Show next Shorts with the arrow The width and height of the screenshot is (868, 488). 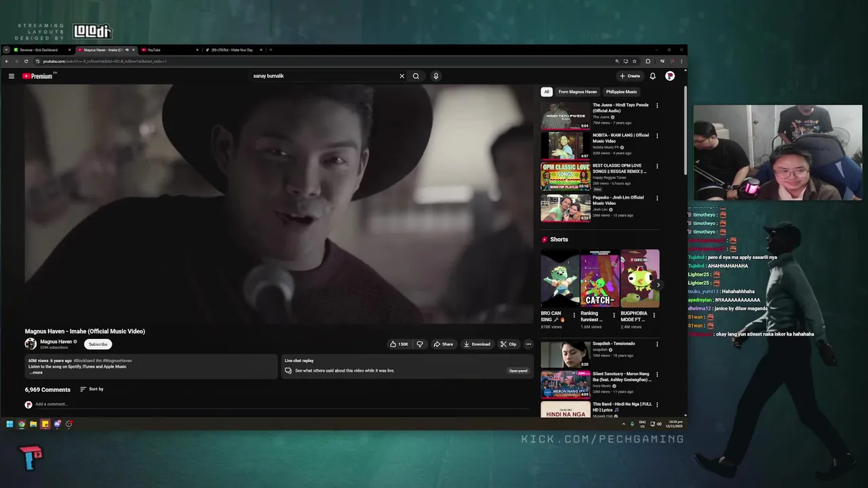[658, 285]
